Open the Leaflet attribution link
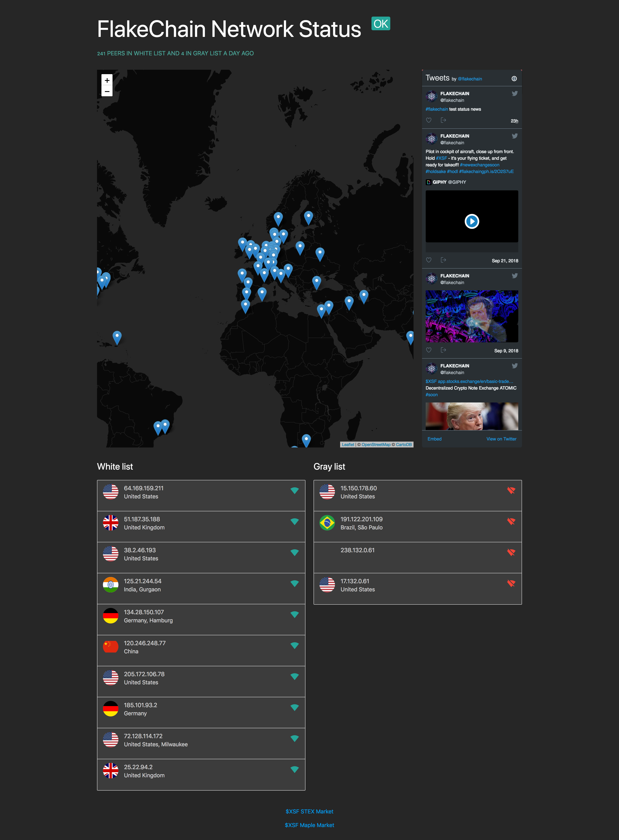 [x=348, y=445]
